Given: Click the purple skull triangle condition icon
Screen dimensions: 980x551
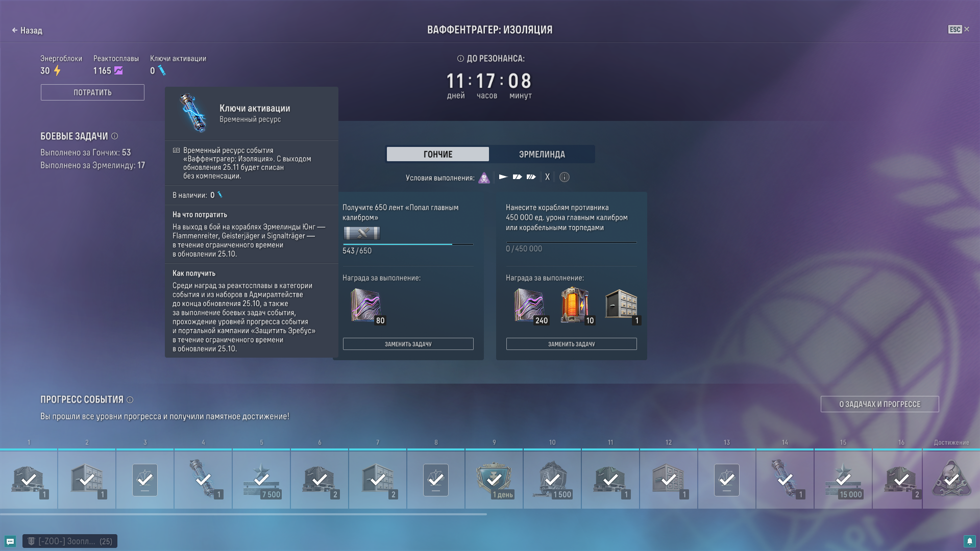Looking at the screenshot, I should tap(484, 178).
